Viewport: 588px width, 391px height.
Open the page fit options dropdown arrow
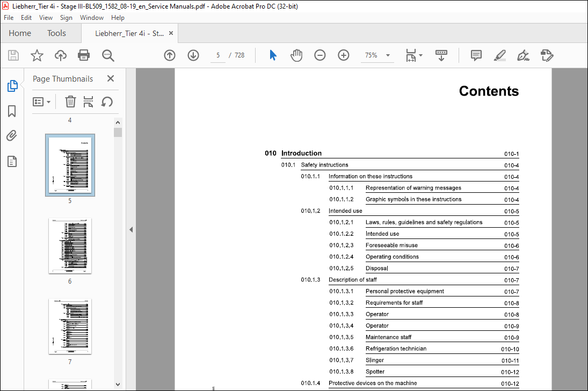421,55
